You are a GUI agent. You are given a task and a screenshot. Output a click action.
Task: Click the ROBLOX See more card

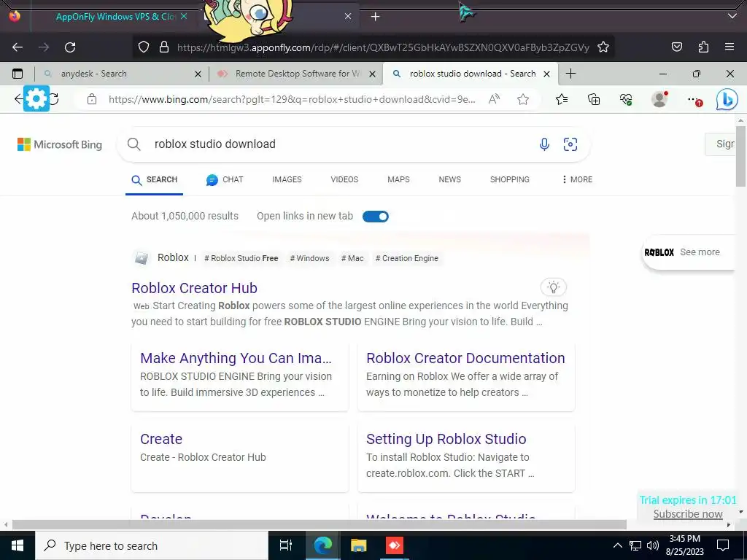coord(688,252)
